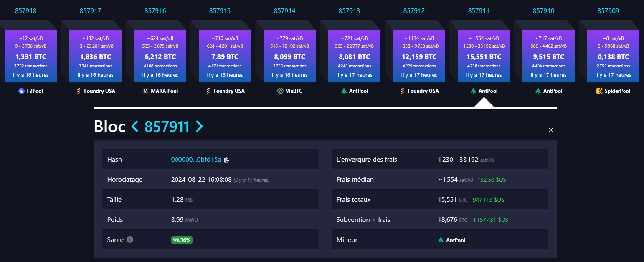Screen dimensions: 644x262
Task: Navigate to previous block with left chevron
Action: [134, 126]
